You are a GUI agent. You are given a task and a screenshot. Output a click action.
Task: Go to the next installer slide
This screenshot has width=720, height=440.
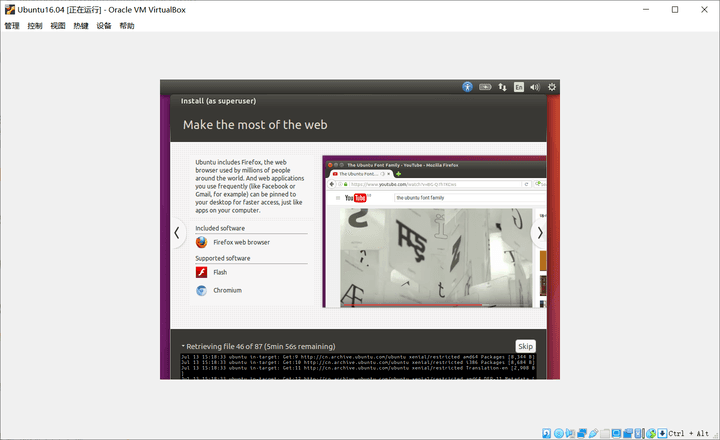click(x=540, y=233)
